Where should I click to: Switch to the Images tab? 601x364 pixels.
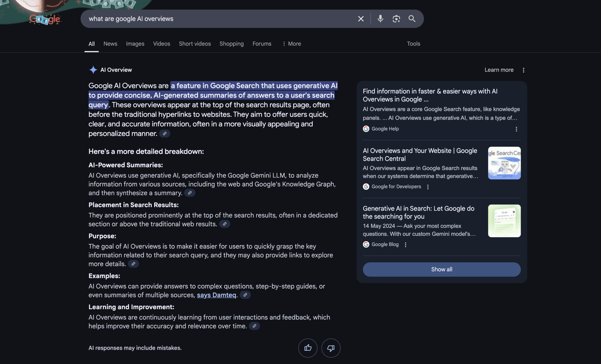click(135, 44)
